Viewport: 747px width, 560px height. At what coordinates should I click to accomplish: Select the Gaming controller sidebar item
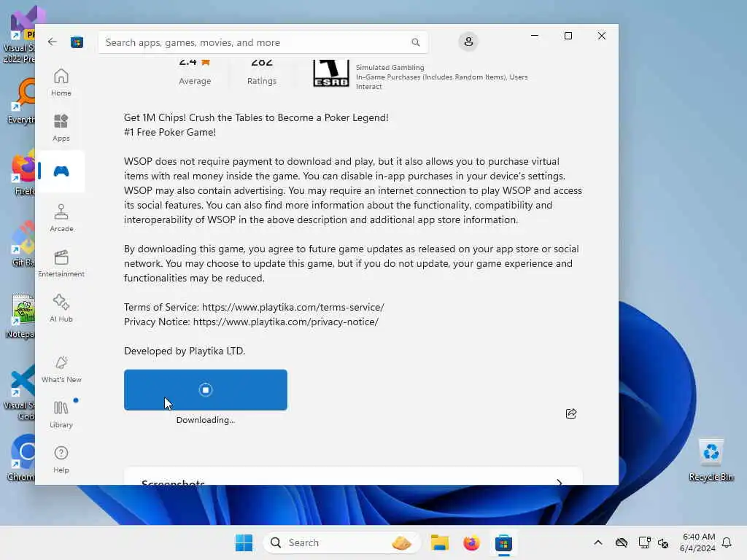tap(61, 171)
